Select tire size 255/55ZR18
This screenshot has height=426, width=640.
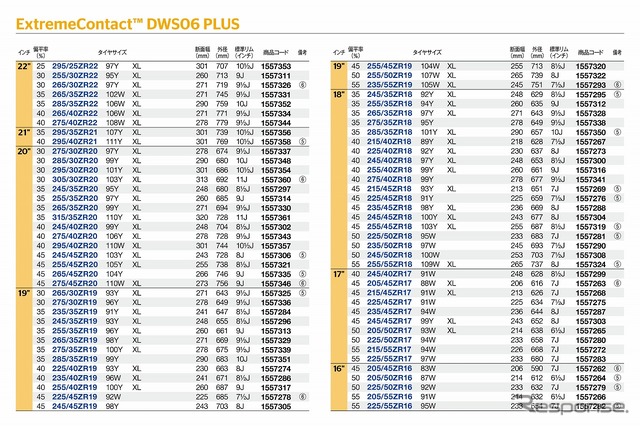coord(390,264)
